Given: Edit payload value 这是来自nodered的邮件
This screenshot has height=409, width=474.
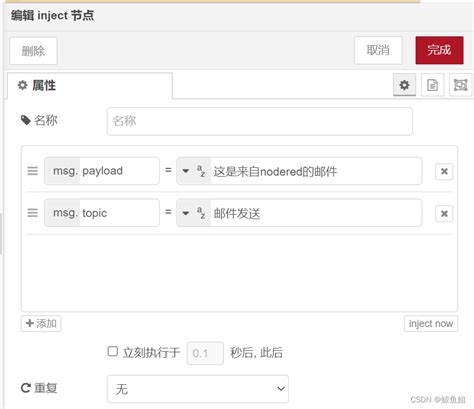Looking at the screenshot, I should [x=316, y=171].
